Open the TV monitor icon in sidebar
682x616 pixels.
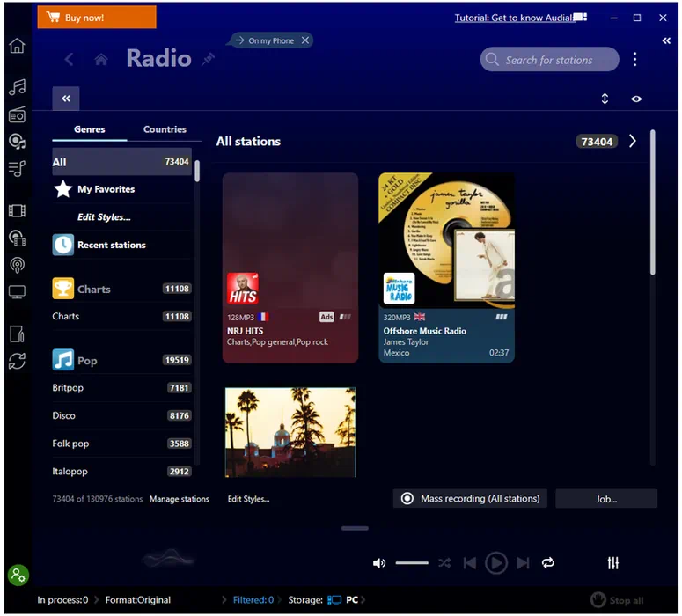point(17,292)
